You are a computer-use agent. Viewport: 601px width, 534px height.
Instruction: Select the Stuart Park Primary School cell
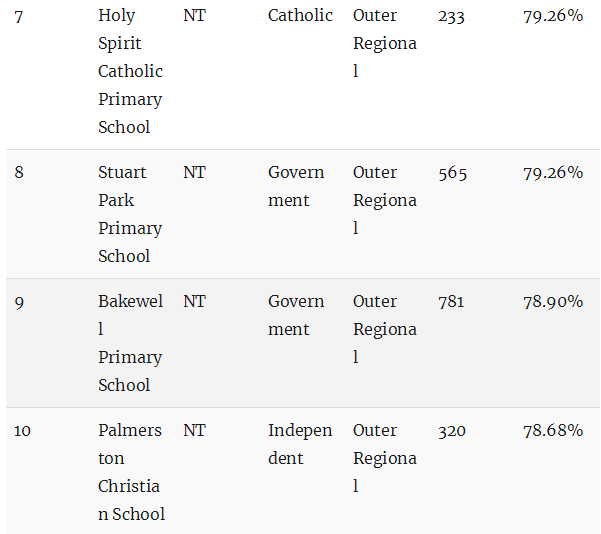[130, 214]
